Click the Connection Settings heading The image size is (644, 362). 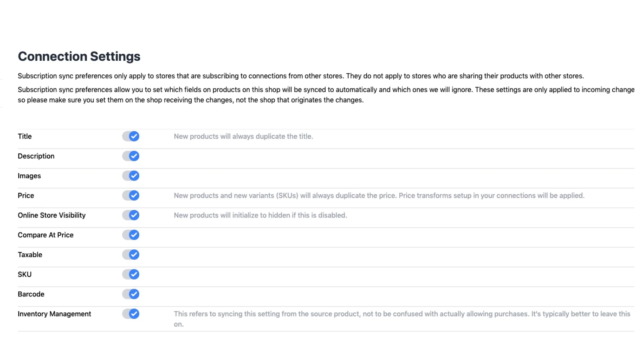point(79,56)
